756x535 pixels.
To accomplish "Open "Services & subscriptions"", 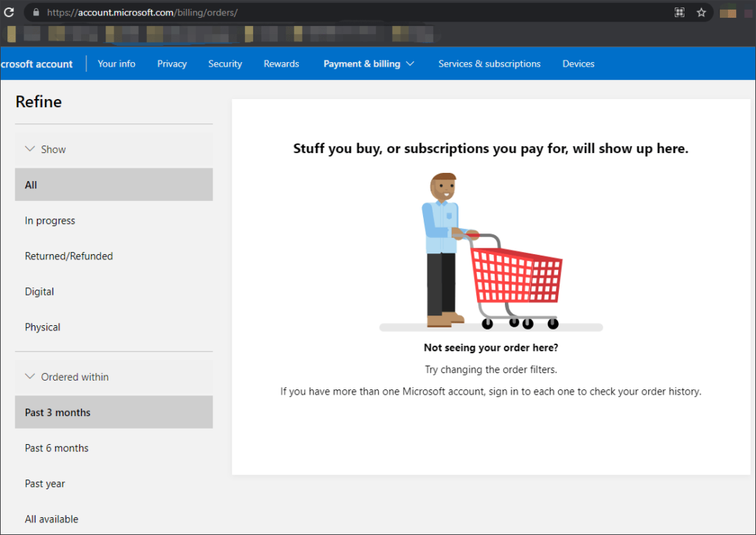I will tap(489, 64).
